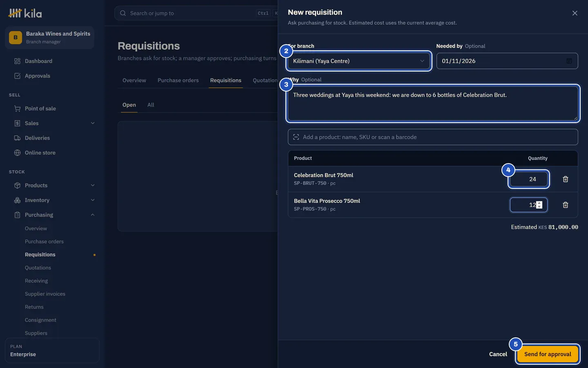Delete the Celebration Brut 750ml row
The image size is (588, 368).
point(566,179)
